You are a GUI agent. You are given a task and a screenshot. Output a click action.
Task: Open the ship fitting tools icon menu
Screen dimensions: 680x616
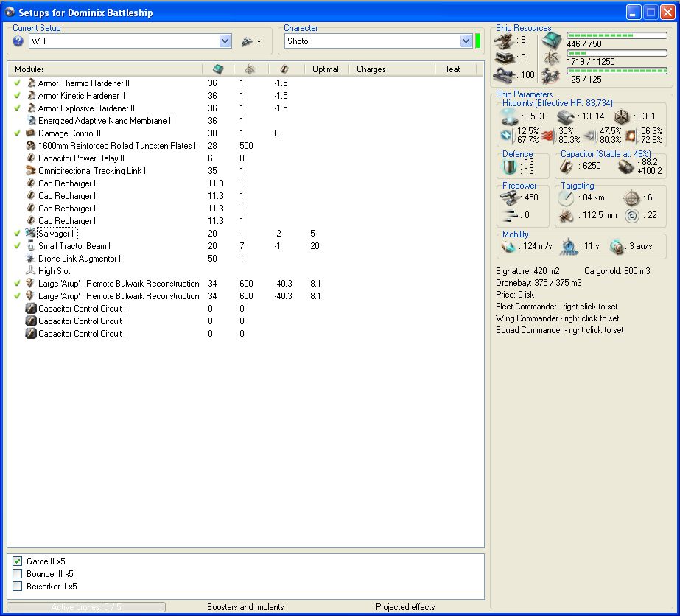pos(251,42)
